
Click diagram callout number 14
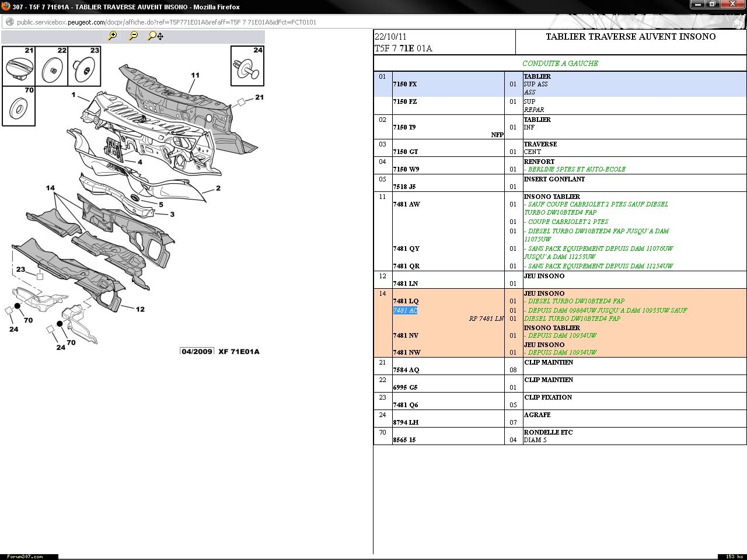(x=50, y=188)
